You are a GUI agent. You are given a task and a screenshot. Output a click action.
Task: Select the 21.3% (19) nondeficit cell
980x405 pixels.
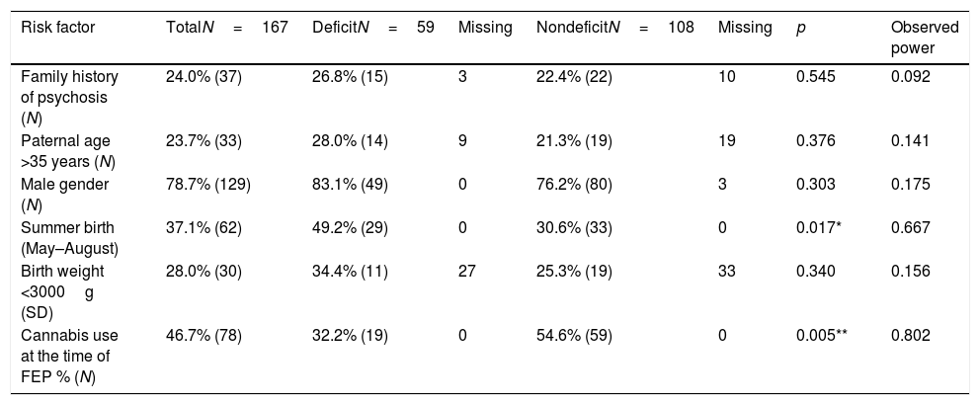click(574, 139)
